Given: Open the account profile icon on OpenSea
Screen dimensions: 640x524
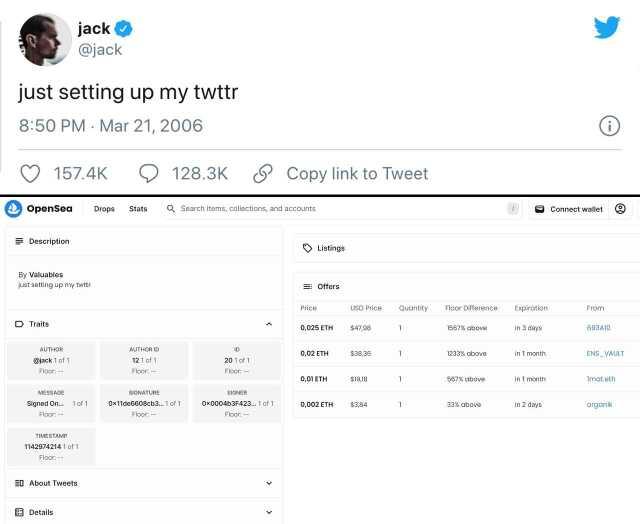Looking at the screenshot, I should [x=620, y=209].
